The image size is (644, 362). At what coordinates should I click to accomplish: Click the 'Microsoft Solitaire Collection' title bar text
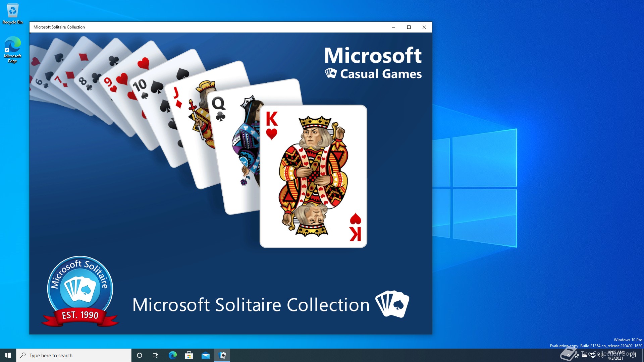[59, 27]
